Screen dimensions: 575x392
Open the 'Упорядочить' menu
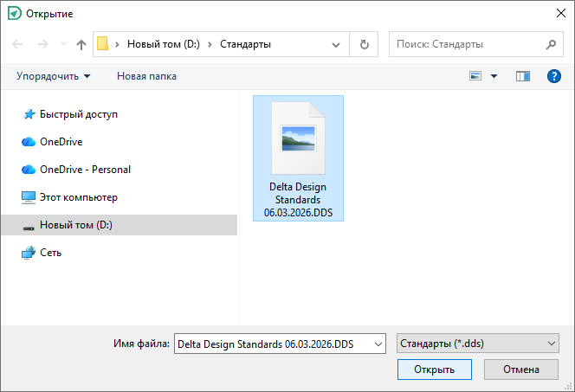pyautogui.click(x=53, y=76)
